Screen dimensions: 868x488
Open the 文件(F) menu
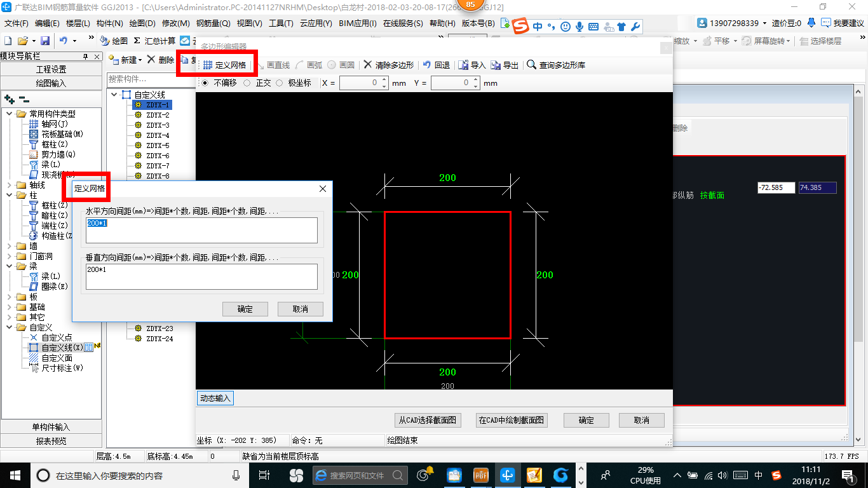click(x=17, y=24)
